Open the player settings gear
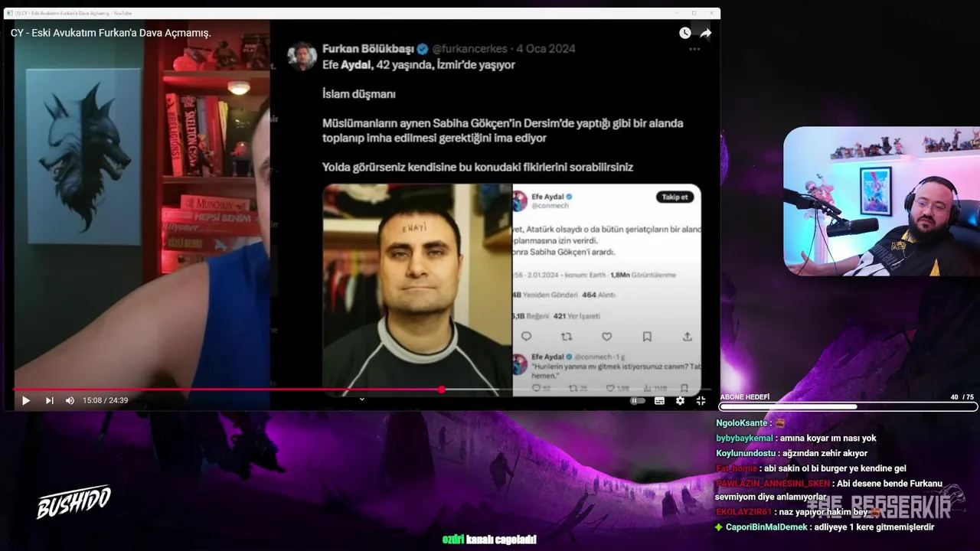This screenshot has width=980, height=551. (680, 400)
